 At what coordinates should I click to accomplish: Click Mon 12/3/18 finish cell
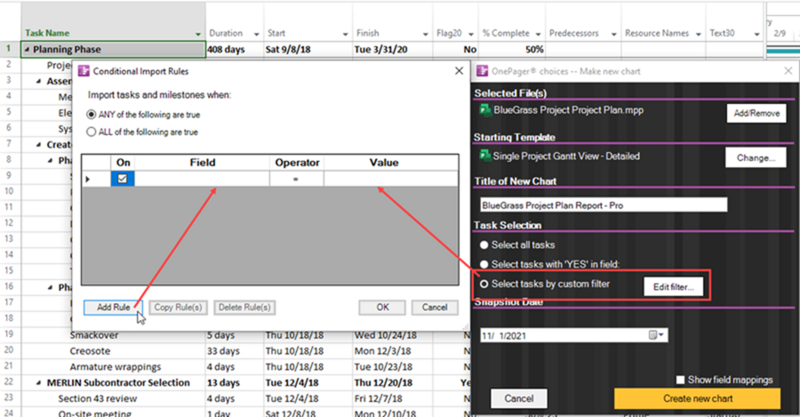393,351
